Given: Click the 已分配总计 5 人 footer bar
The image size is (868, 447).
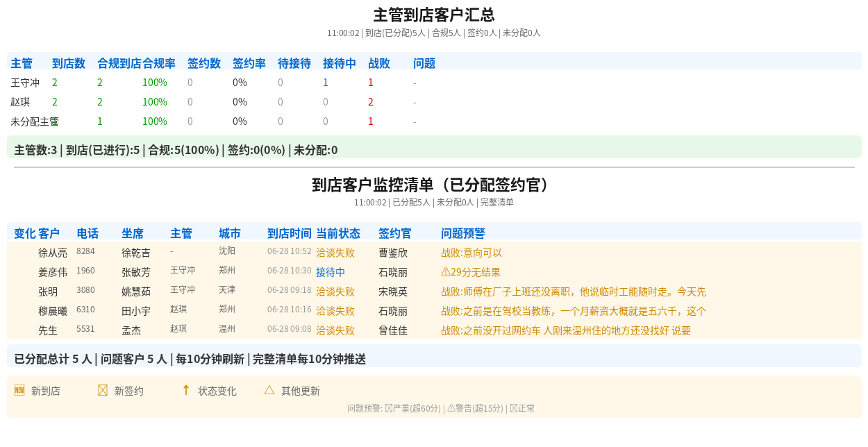Looking at the screenshot, I should [x=434, y=356].
